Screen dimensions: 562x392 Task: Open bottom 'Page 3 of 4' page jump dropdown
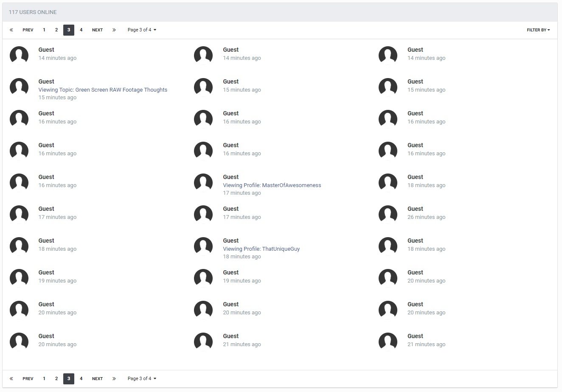click(142, 379)
